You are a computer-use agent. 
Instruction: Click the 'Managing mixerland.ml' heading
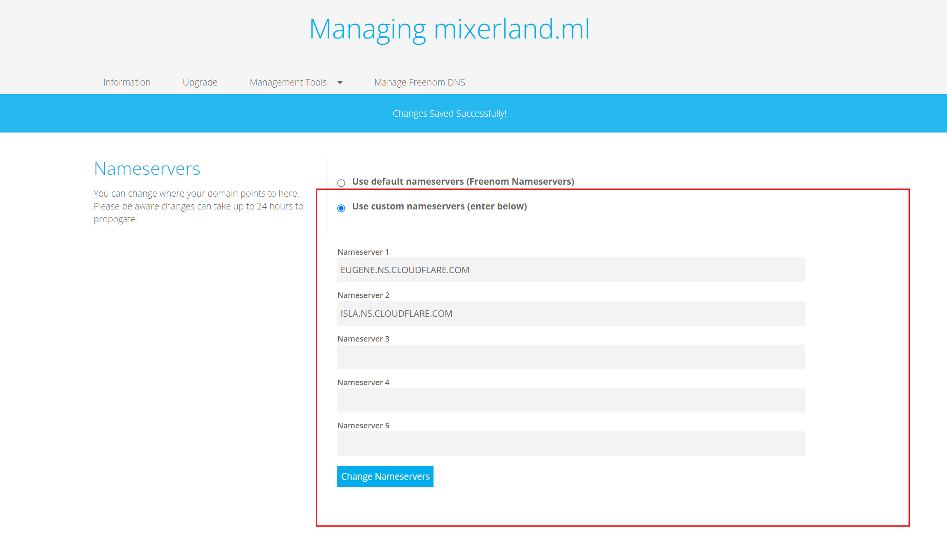click(449, 29)
